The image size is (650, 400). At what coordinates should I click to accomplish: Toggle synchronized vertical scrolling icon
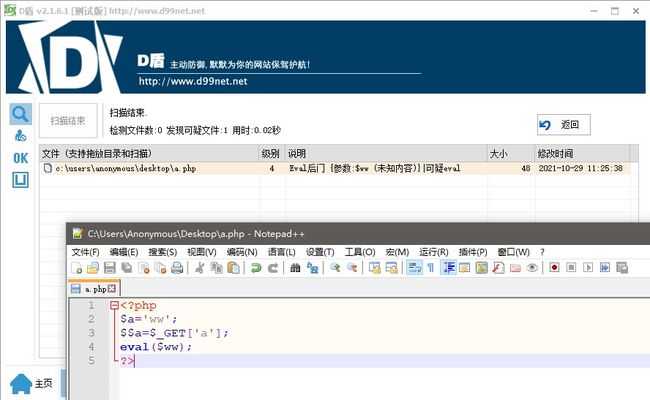375,268
